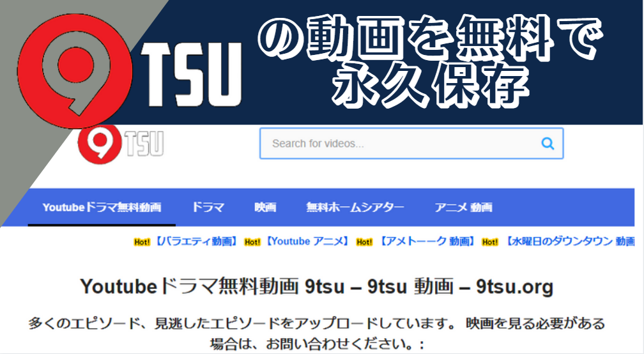Click paragraph starting "多くのエピソード、見逃した"
Viewport: 644px width, 354px height.
[x=317, y=333]
